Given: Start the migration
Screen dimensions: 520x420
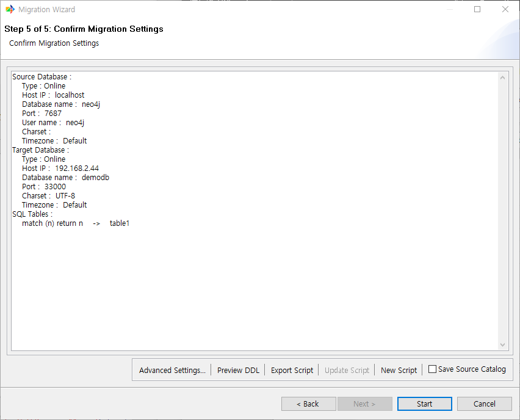Looking at the screenshot, I should [424, 404].
